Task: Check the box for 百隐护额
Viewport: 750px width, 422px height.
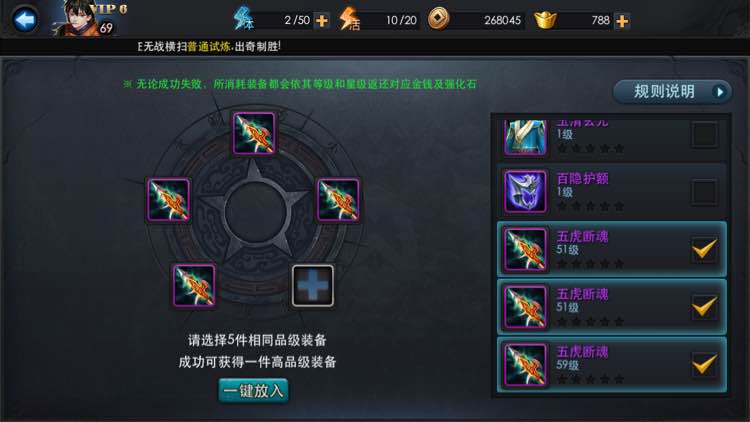Action: click(x=704, y=192)
